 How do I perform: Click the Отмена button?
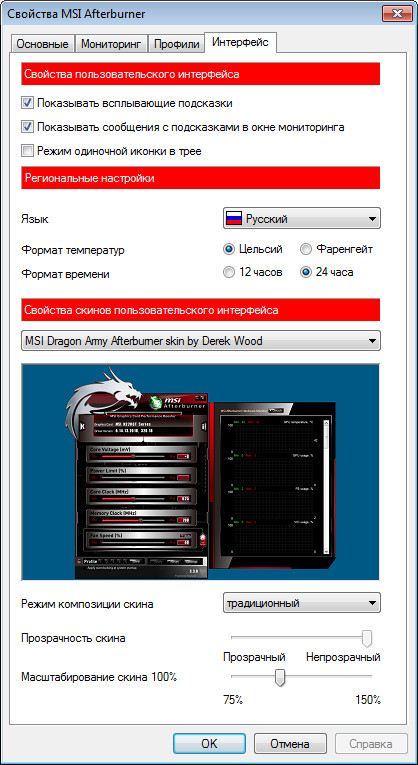click(x=290, y=744)
